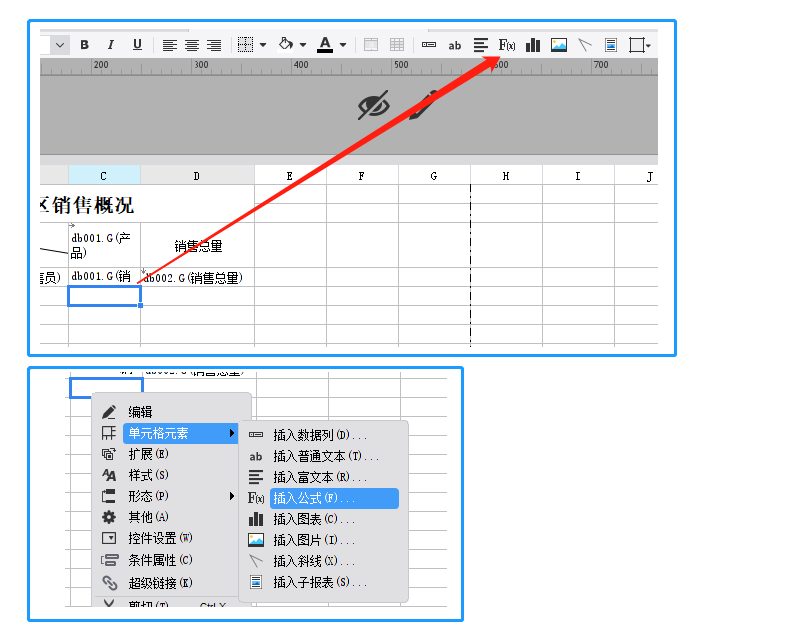This screenshot has height=633, width=804.
Task: Toggle bold formatting
Action: 86,44
